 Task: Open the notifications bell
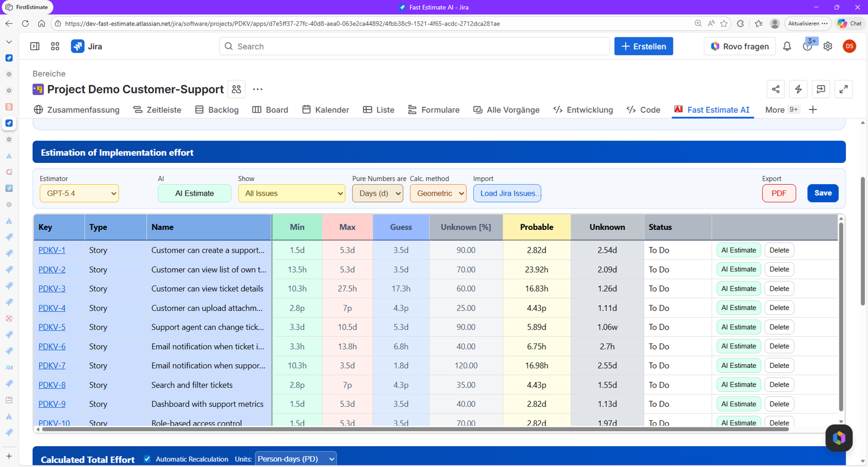pyautogui.click(x=787, y=46)
